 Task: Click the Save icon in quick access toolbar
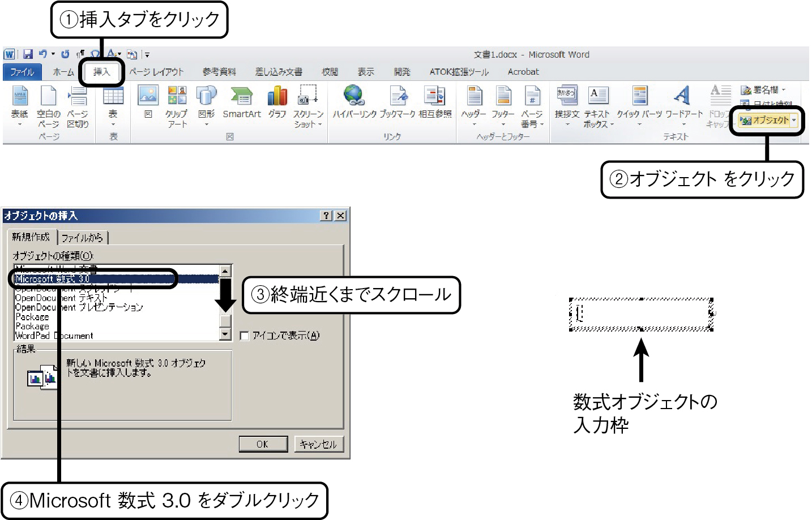tap(28, 54)
